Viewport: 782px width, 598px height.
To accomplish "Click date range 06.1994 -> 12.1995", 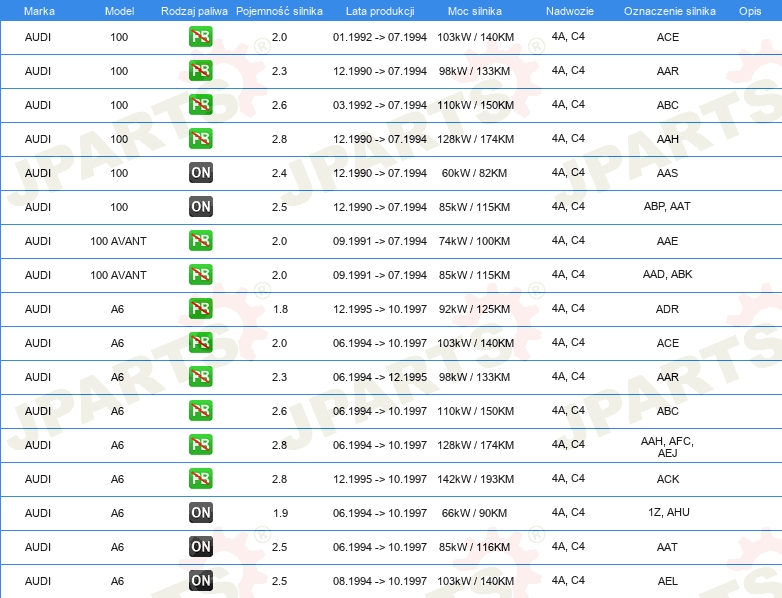I will 380,377.
